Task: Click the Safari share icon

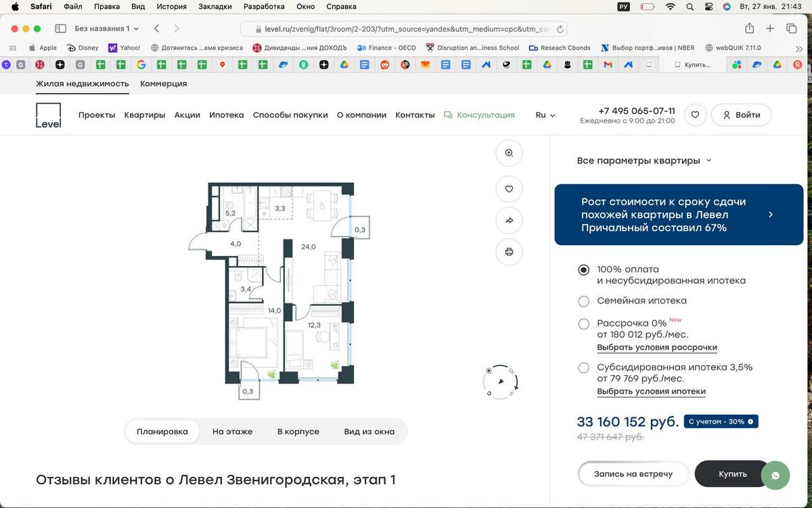Action: [750, 28]
